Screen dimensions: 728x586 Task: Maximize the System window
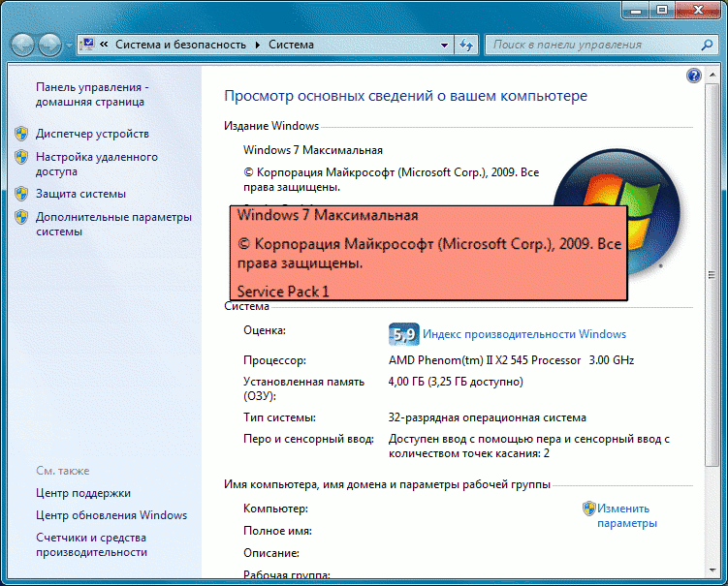click(x=662, y=10)
